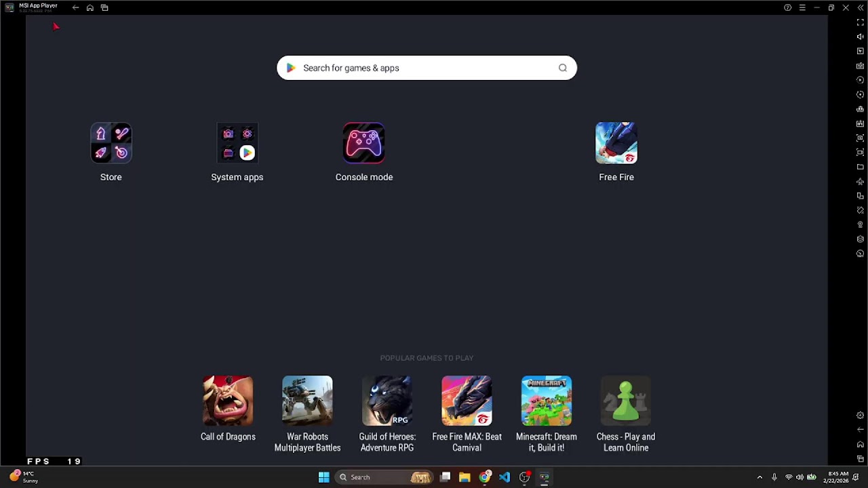Open File Explorer from the taskbar

(465, 477)
